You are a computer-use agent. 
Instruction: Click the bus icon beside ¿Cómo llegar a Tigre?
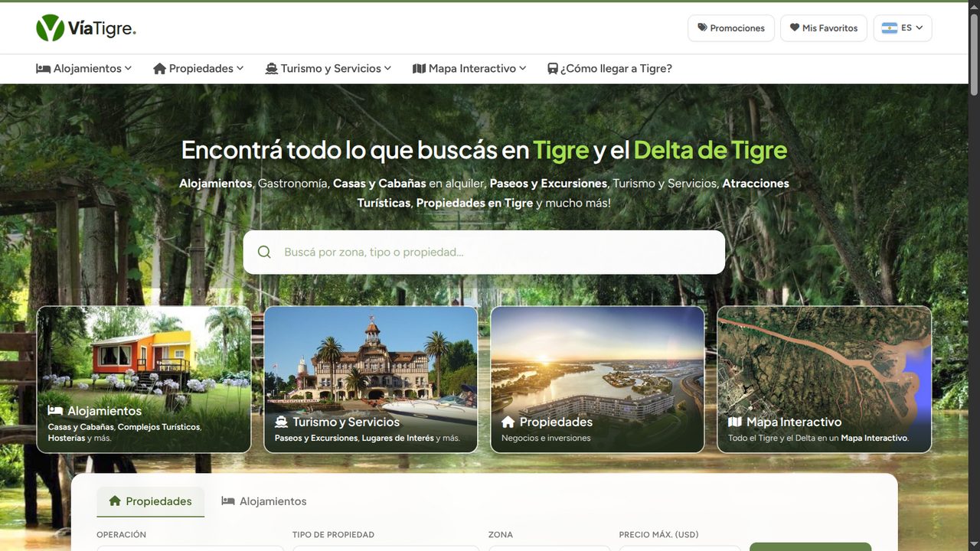click(553, 68)
